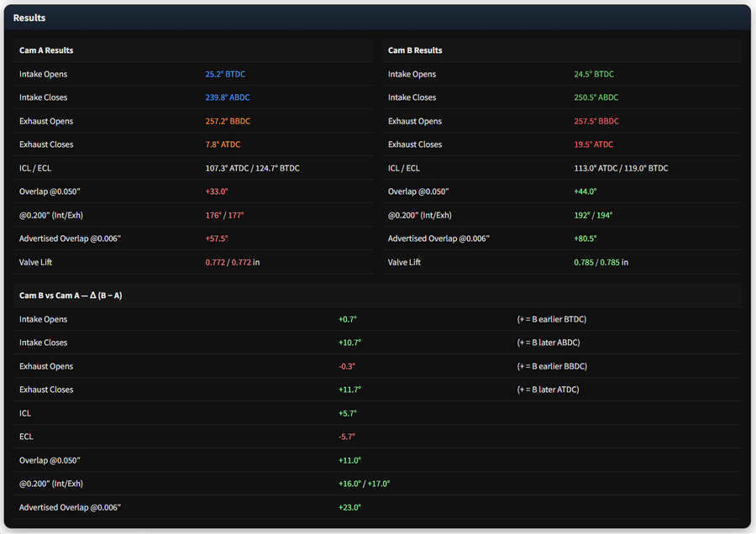
Task: Click Cam B intake opens value 24.5° BTDC
Action: 594,74
